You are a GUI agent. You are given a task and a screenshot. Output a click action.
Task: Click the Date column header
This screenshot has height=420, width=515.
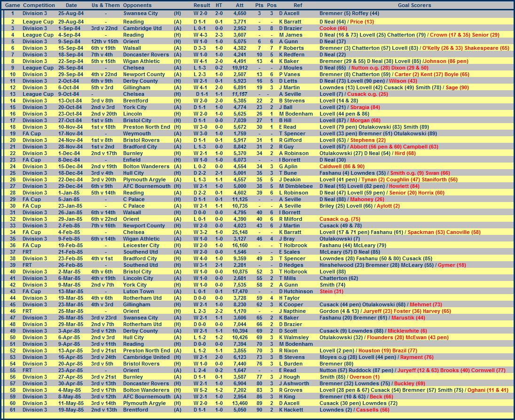click(x=71, y=5)
